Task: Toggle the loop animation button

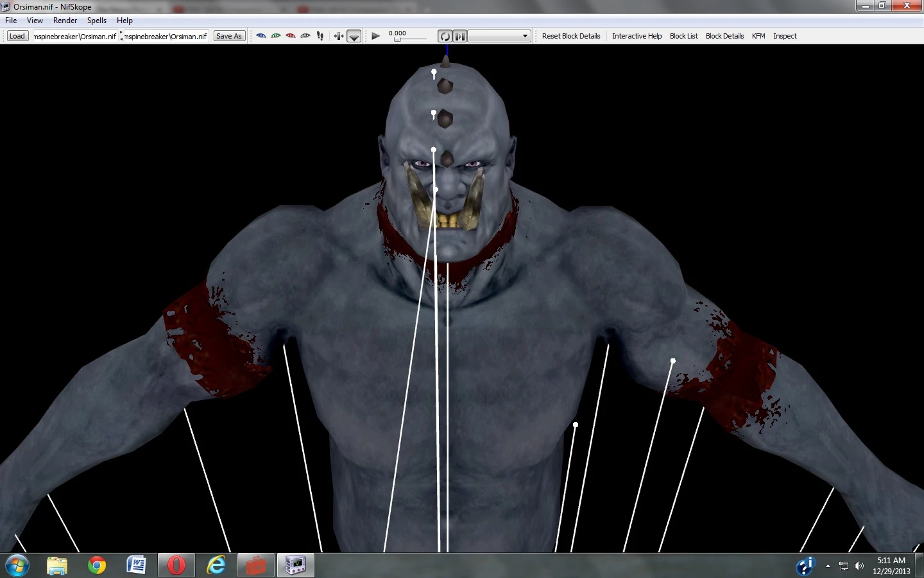Action: pos(445,36)
